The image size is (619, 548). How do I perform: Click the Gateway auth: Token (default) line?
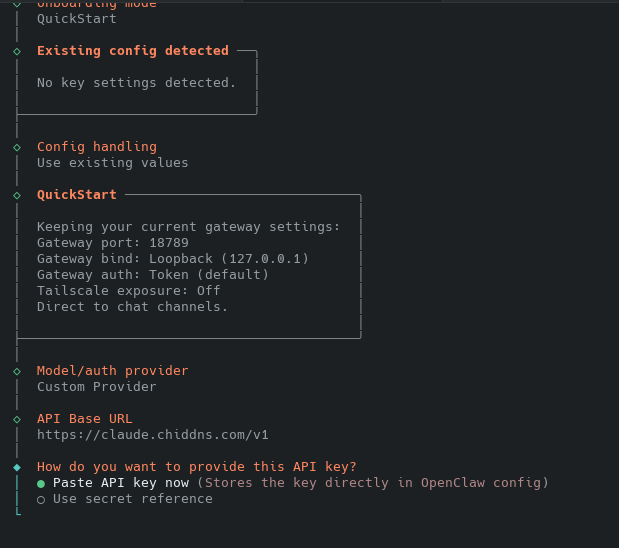tap(152, 275)
